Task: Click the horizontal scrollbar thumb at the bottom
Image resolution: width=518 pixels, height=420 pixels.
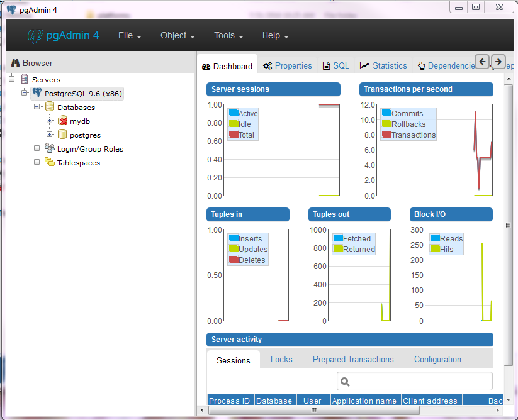Action: (x=314, y=410)
